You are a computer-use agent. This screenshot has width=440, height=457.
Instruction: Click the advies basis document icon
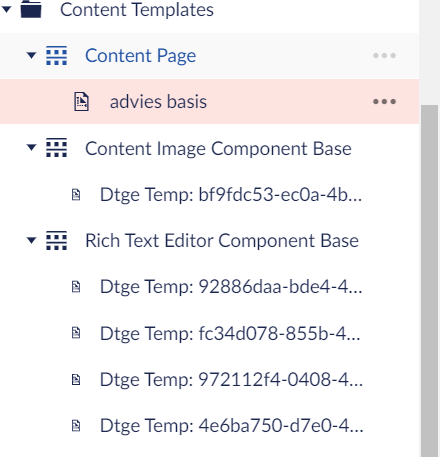pos(81,101)
